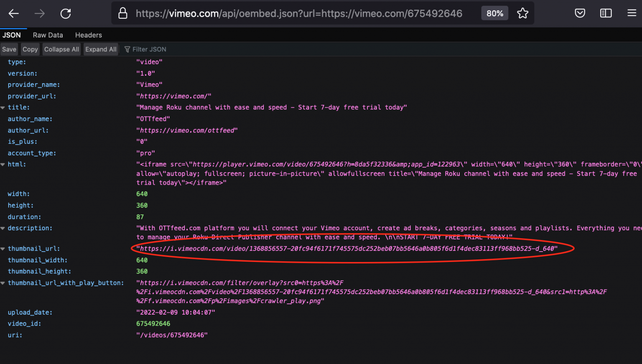The width and height of the screenshot is (642, 364).
Task: Copy the JSON using the Copy button
Action: 30,49
